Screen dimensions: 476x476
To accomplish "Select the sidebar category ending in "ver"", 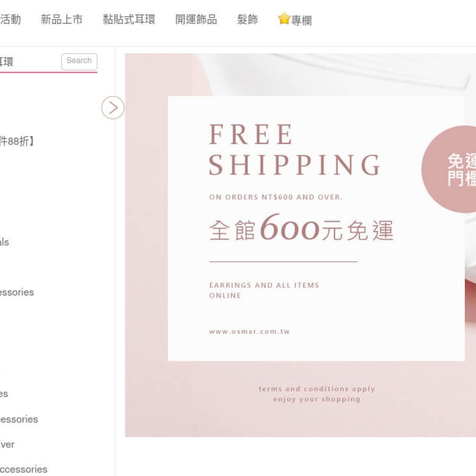I will (7, 444).
